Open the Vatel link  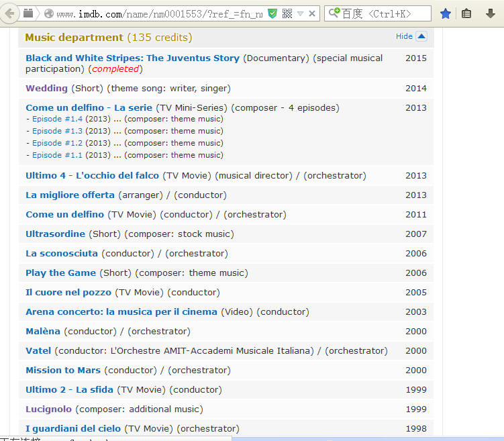tap(38, 350)
